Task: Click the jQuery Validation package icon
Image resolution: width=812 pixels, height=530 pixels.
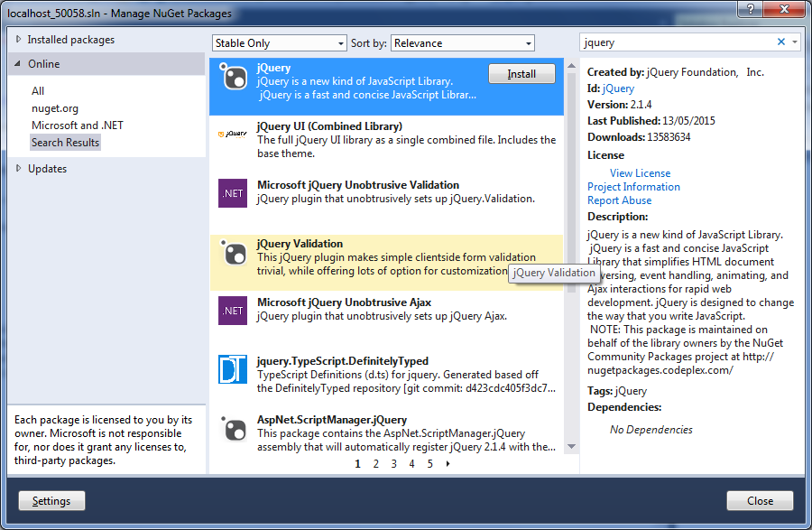Action: point(233,252)
